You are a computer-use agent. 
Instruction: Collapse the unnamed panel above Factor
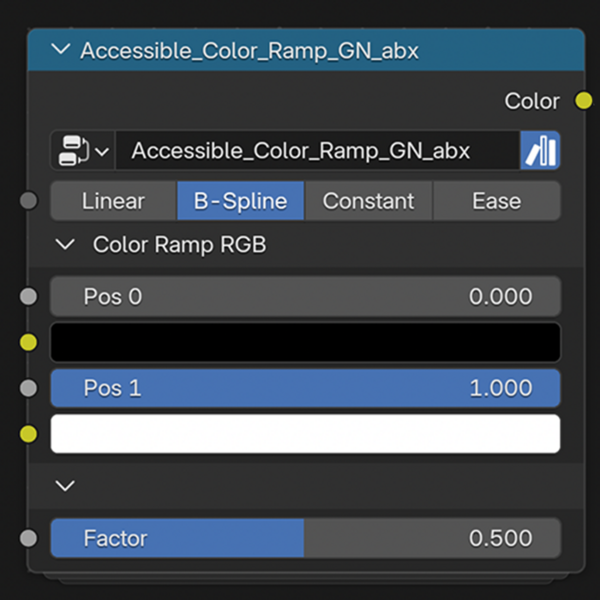tap(66, 486)
